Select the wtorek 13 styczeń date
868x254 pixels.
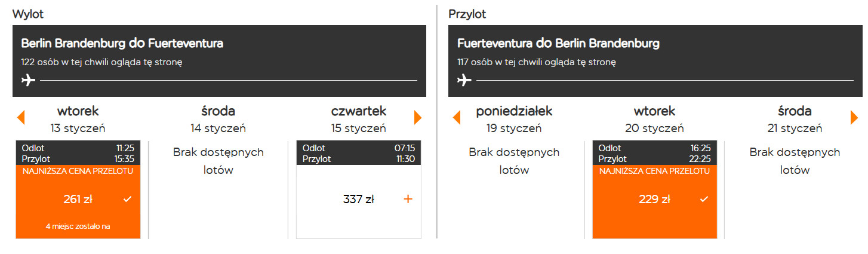tap(78, 119)
